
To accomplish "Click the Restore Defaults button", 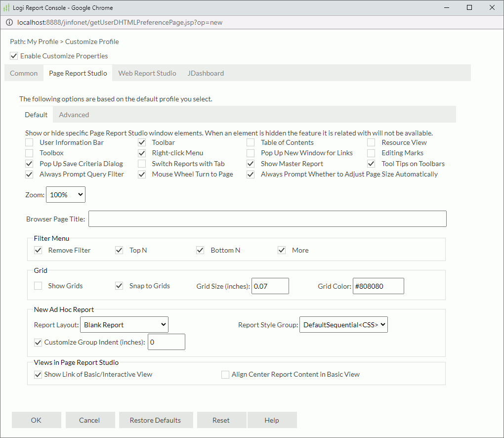I will [155, 420].
